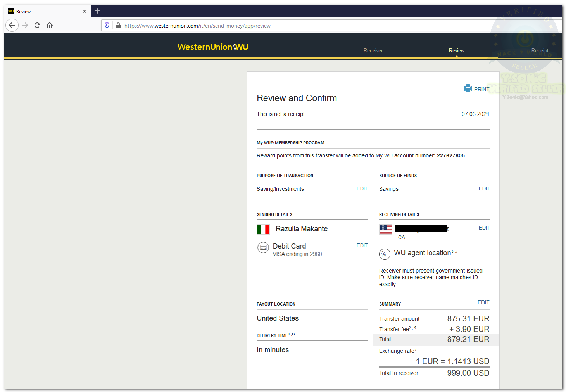Click the Italian flag icon
Image resolution: width=566 pixels, height=392 pixels.
click(263, 230)
